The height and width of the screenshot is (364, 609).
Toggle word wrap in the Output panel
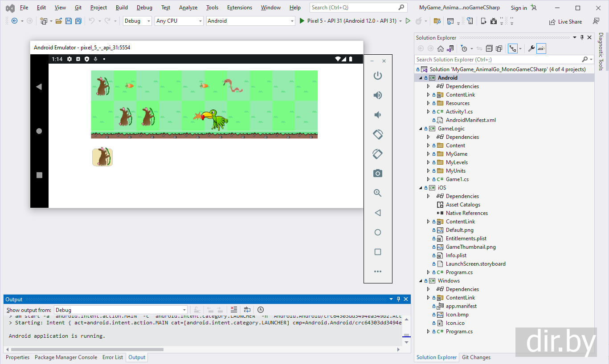click(247, 310)
